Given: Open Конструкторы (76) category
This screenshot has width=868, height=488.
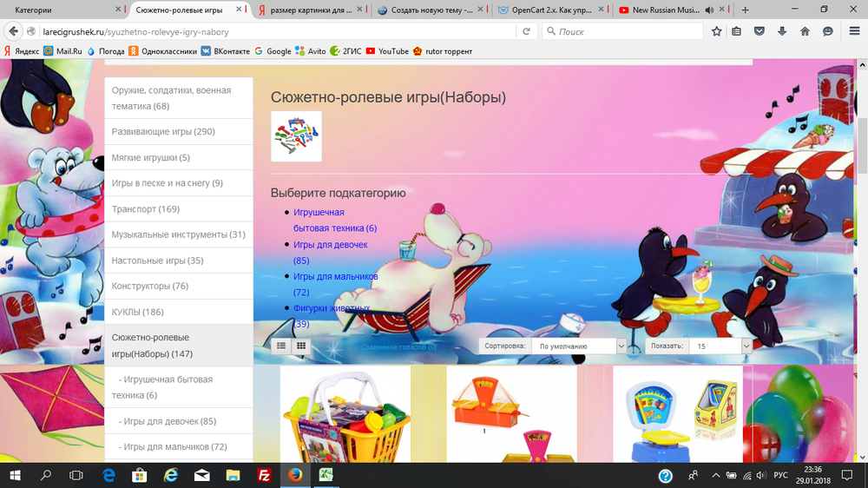Looking at the screenshot, I should pos(179,287).
